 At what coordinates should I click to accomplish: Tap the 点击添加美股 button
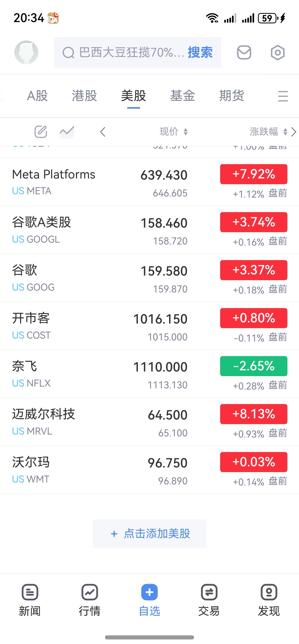click(x=149, y=533)
